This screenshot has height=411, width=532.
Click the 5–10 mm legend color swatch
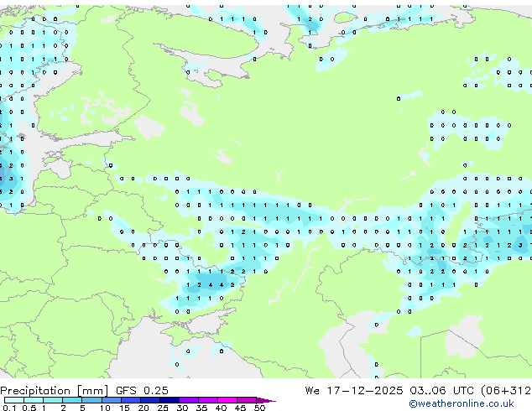pos(91,400)
